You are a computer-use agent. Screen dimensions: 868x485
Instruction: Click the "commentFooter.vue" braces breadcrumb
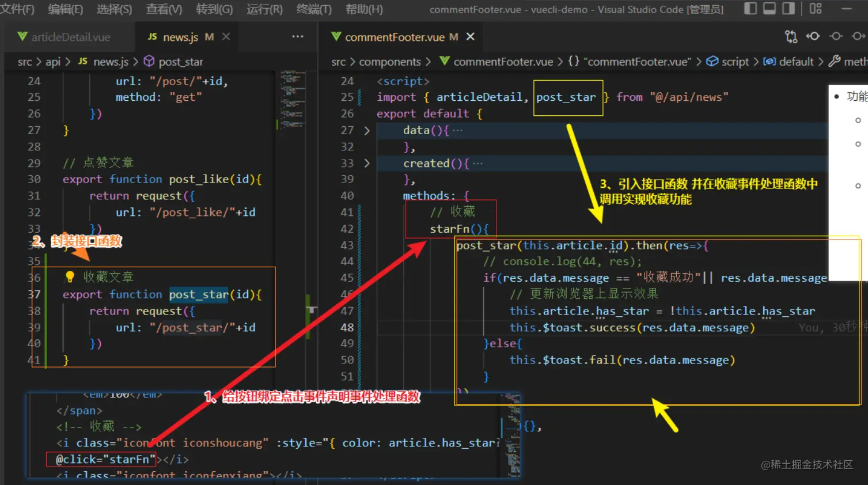click(x=629, y=62)
